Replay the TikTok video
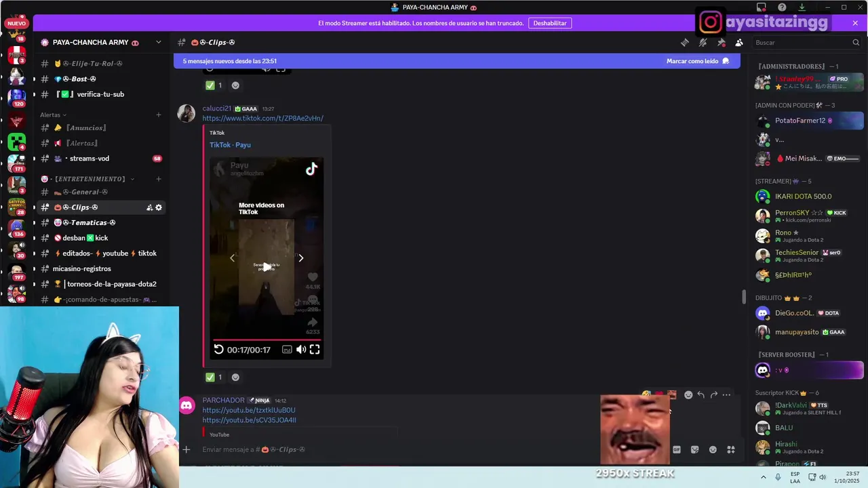Screen dimensions: 868x488 (x=218, y=350)
